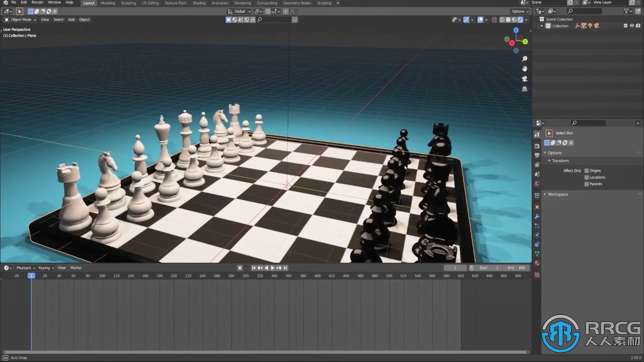Open the Texture properties checker icon
This screenshot has height=362, width=644.
tap(537, 275)
